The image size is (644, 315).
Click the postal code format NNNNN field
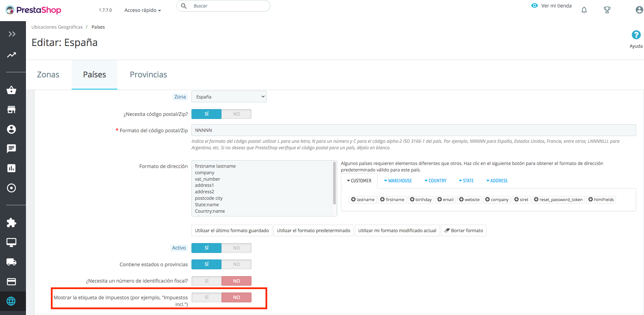414,130
